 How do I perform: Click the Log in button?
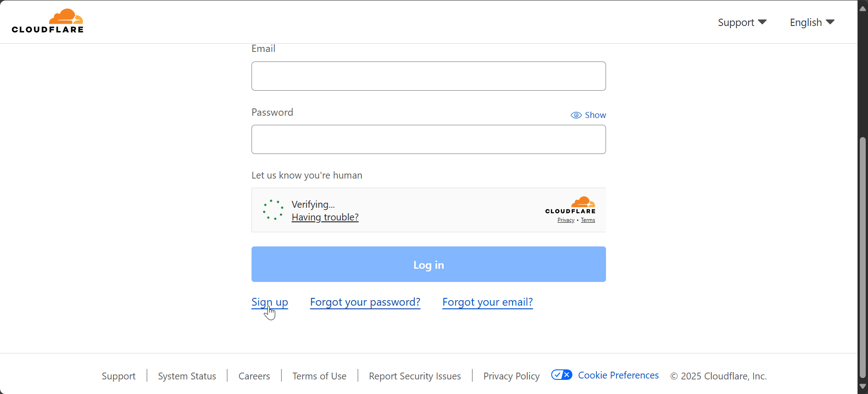click(428, 264)
